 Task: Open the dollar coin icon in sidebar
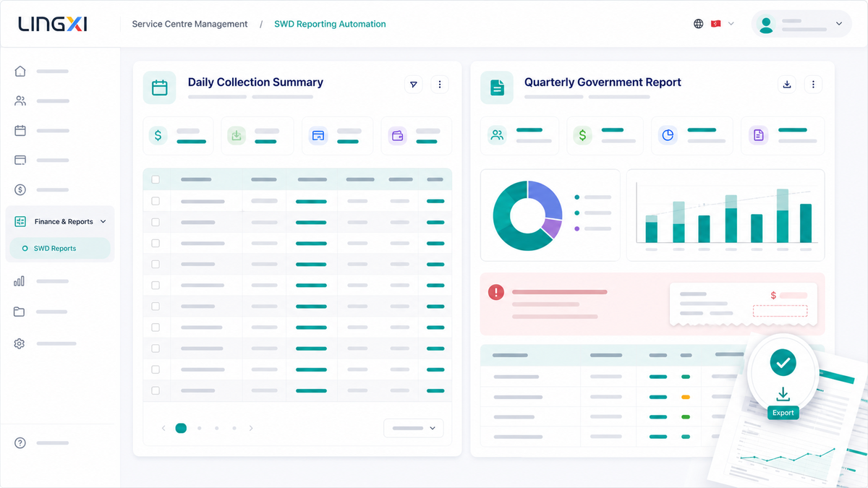click(x=20, y=189)
